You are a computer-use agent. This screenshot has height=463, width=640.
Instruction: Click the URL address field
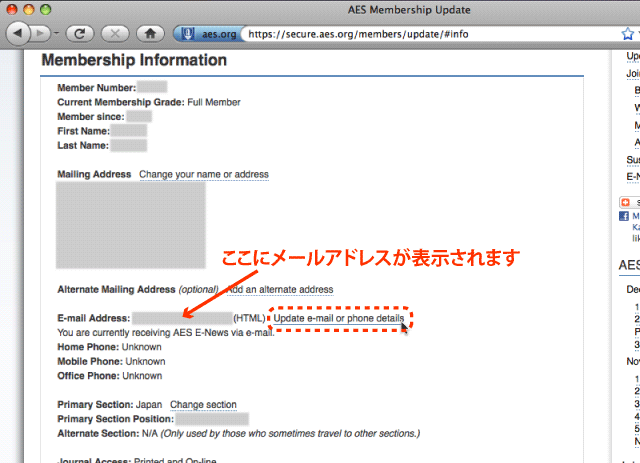(x=431, y=34)
